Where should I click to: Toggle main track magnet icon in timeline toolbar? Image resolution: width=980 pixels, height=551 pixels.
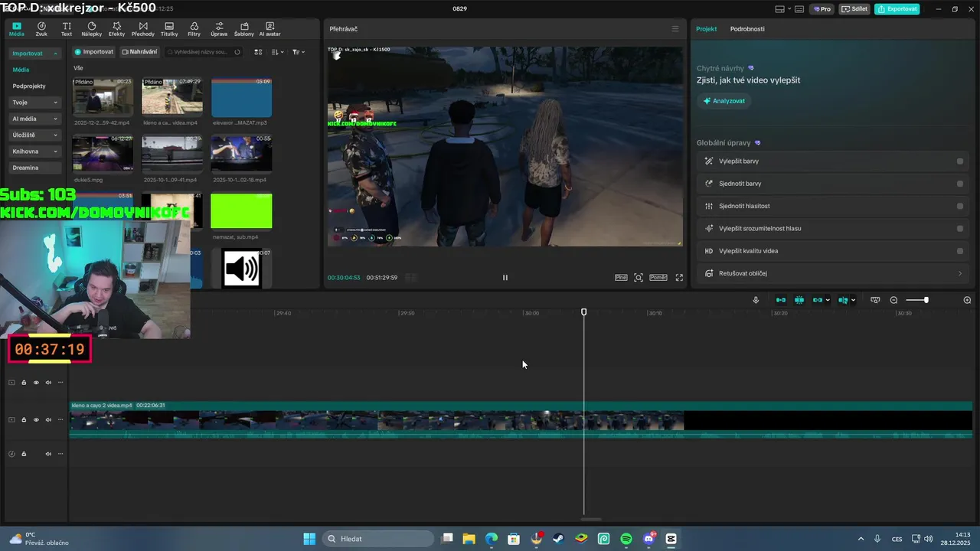tap(781, 300)
